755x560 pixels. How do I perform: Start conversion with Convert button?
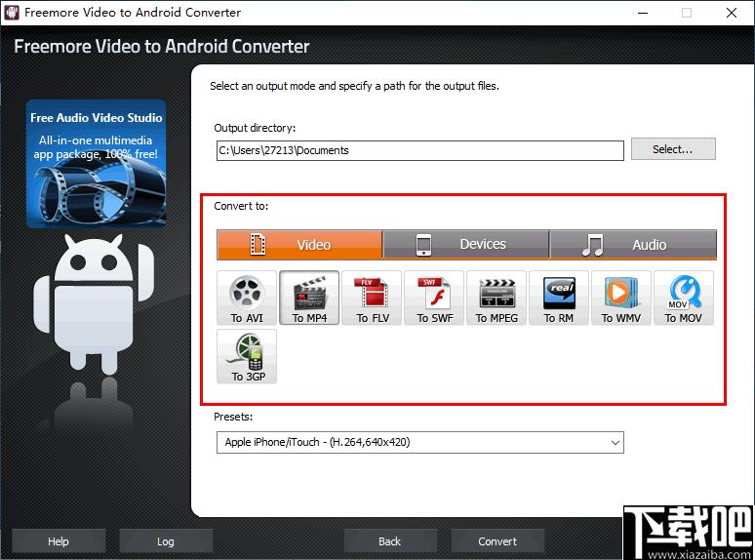pyautogui.click(x=497, y=541)
